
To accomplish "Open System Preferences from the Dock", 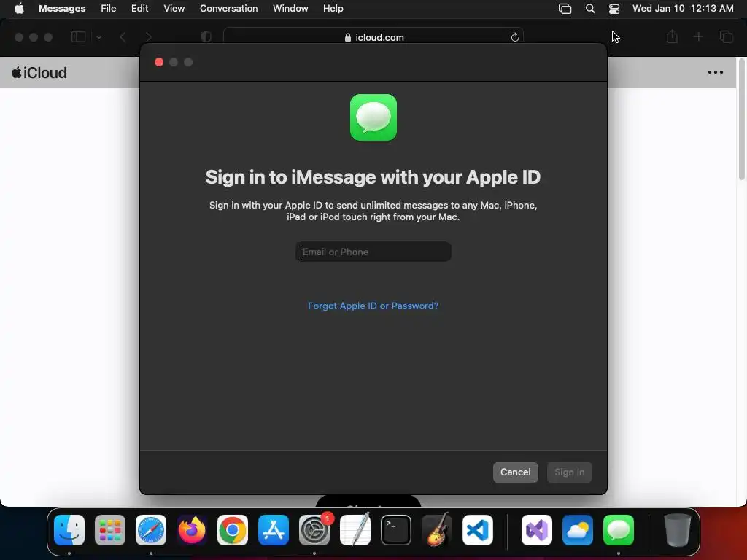I will 314,529.
